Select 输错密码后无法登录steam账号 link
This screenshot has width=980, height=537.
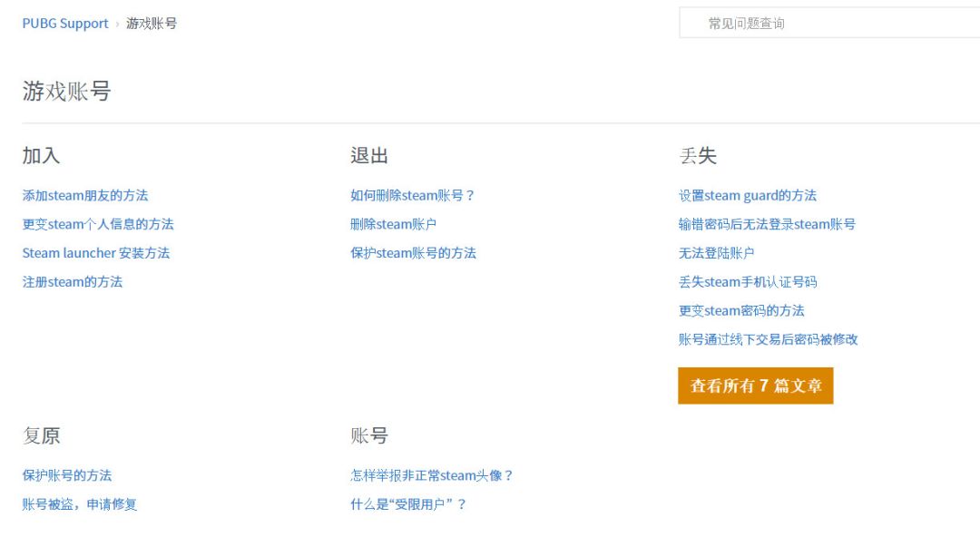tap(767, 224)
